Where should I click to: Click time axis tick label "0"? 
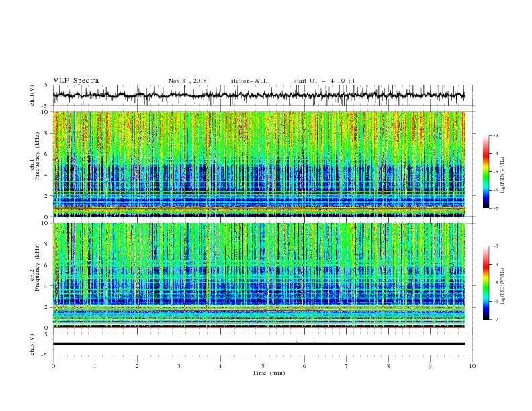53,366
